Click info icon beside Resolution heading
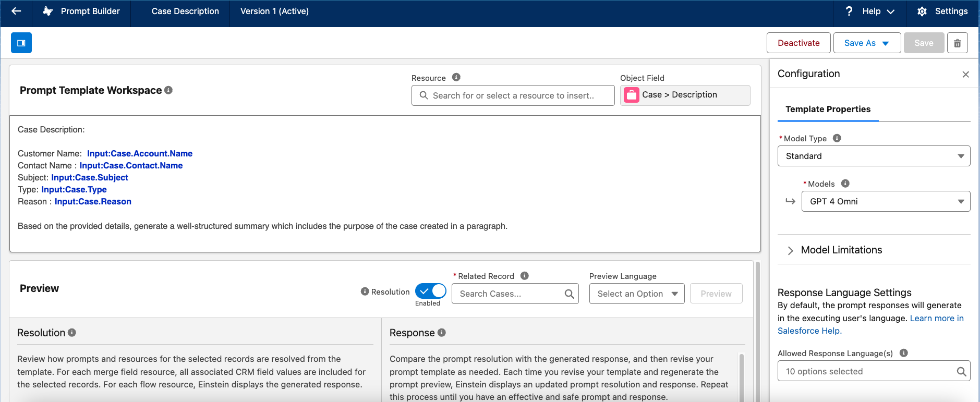The height and width of the screenshot is (402, 980). tap(72, 333)
